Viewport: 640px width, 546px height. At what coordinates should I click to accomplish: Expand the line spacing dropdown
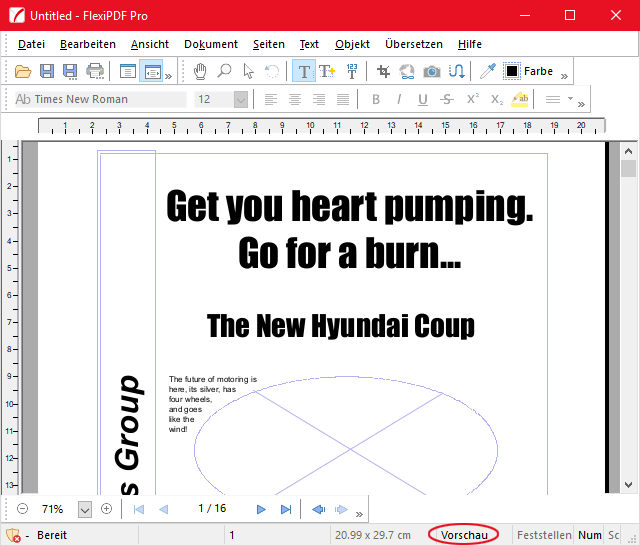click(x=570, y=99)
